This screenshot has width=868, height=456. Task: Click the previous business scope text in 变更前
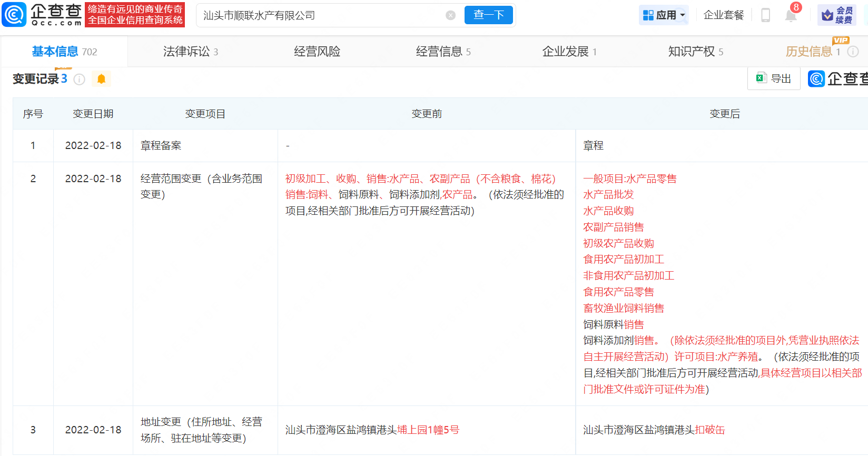[x=425, y=195]
